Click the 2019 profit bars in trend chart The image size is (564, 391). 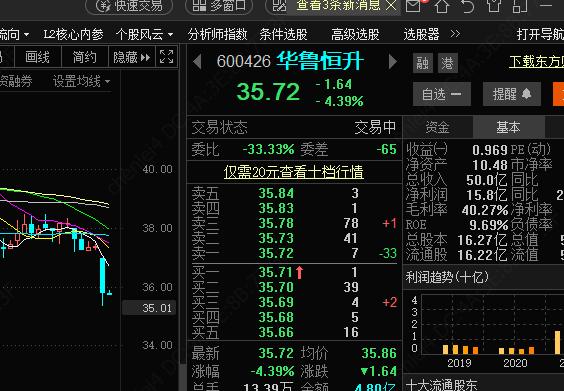coord(460,349)
